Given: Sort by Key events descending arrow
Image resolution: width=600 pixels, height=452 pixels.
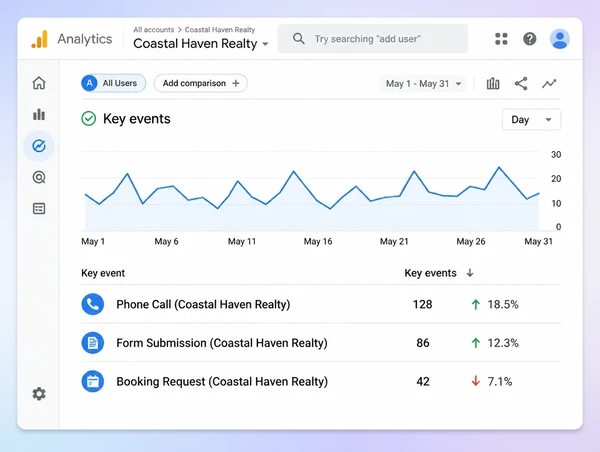Looking at the screenshot, I should (x=470, y=273).
